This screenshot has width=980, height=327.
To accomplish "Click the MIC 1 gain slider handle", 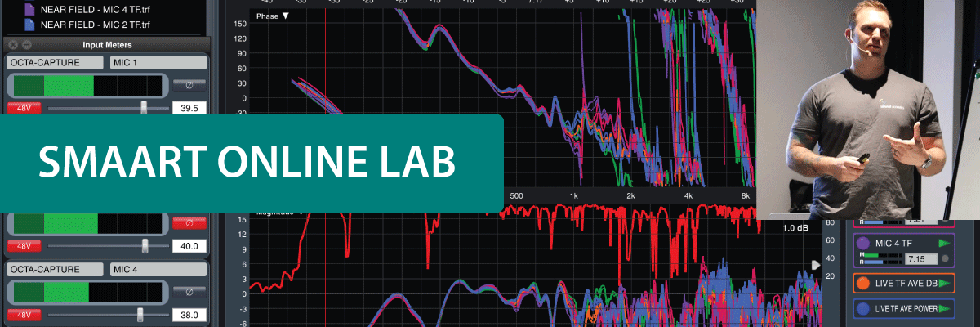I will pyautogui.click(x=145, y=107).
